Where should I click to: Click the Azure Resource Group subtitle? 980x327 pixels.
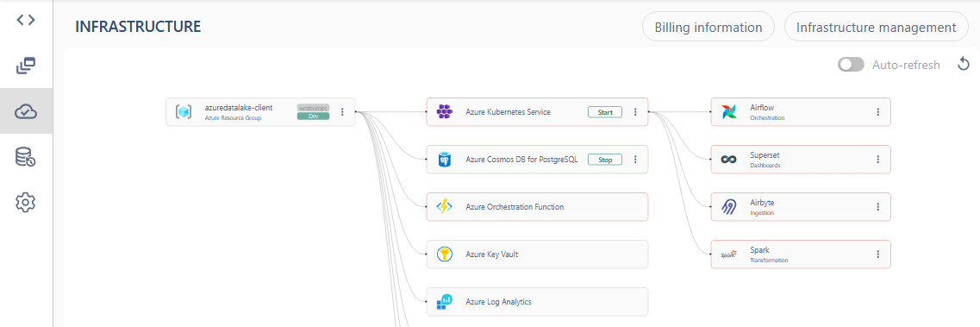tap(233, 117)
